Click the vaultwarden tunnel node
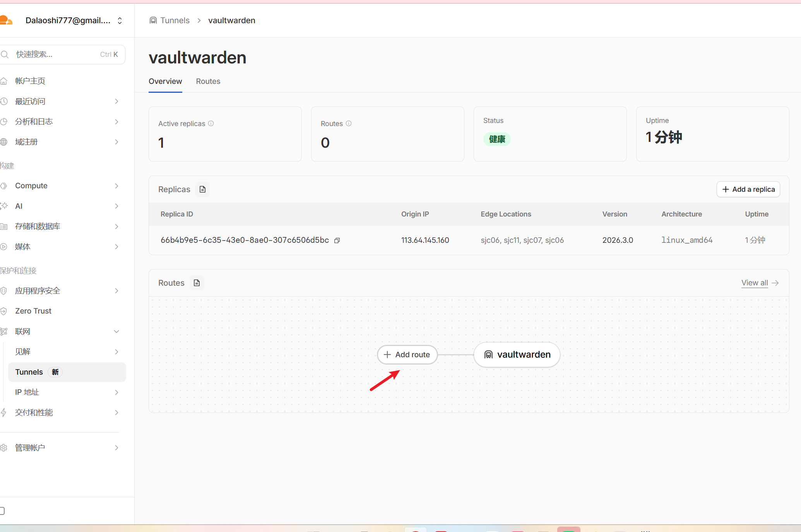The image size is (801, 532). point(517,355)
